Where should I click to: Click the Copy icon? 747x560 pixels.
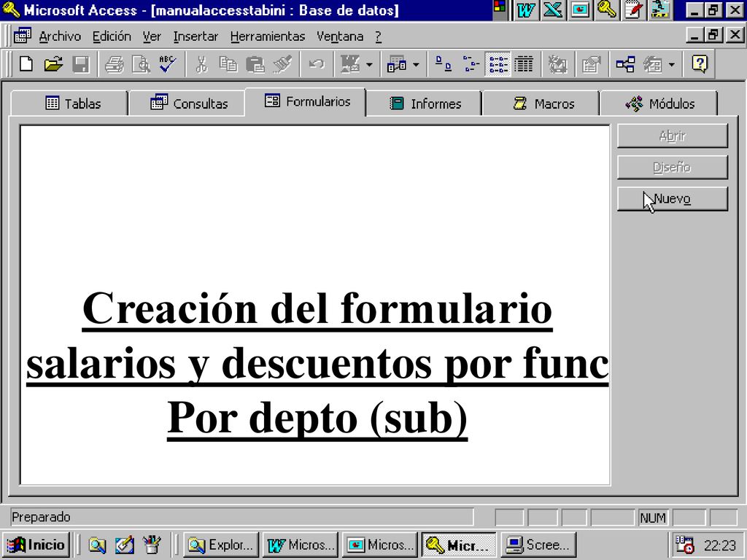click(x=228, y=64)
